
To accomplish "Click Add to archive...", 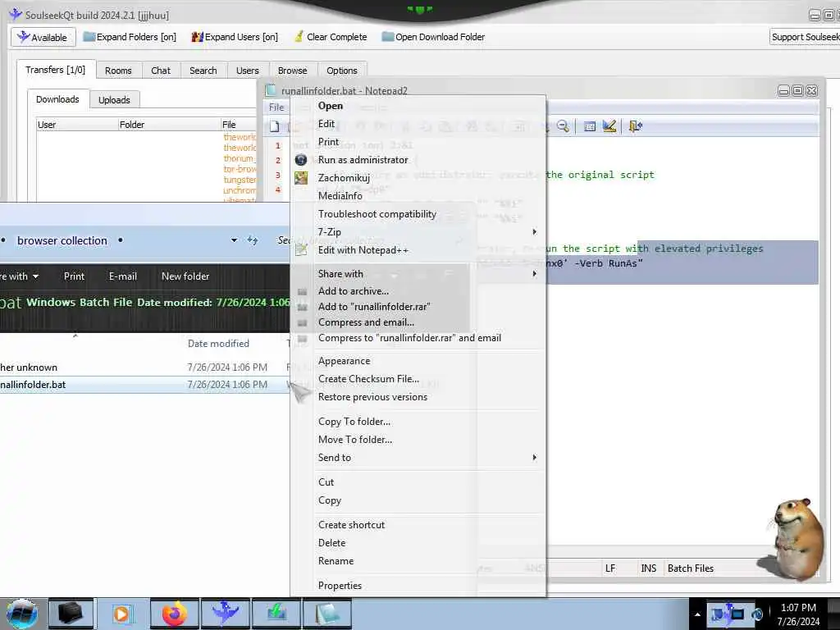I will 354,291.
